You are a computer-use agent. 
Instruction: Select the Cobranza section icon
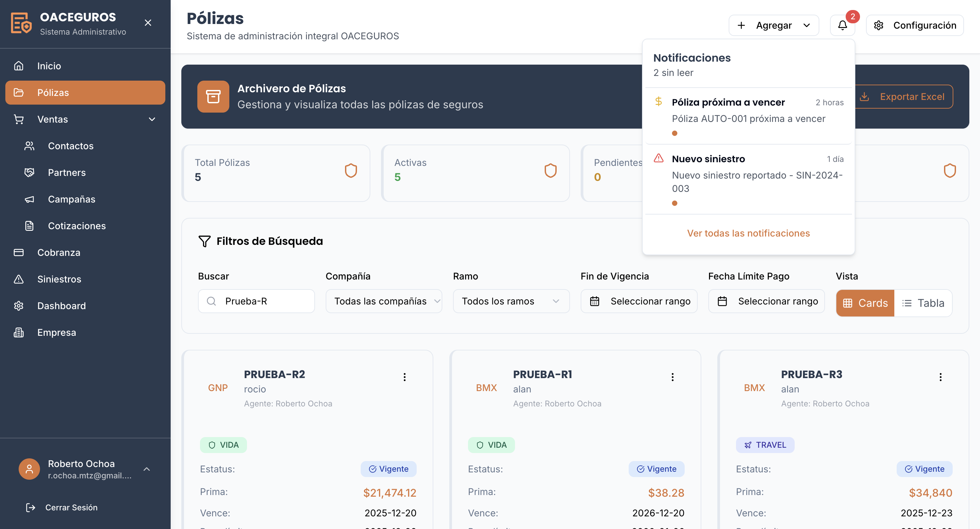(19, 252)
